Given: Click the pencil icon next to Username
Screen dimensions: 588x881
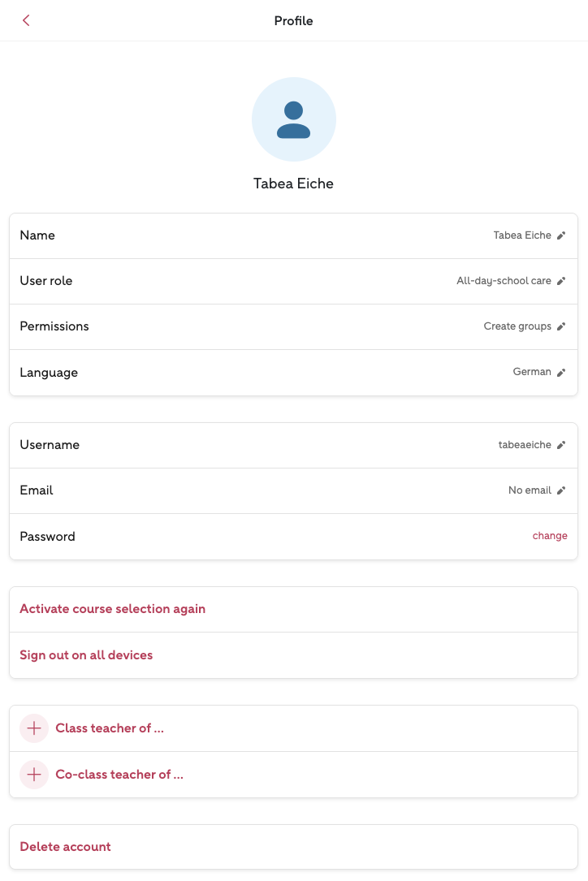Looking at the screenshot, I should pos(561,445).
